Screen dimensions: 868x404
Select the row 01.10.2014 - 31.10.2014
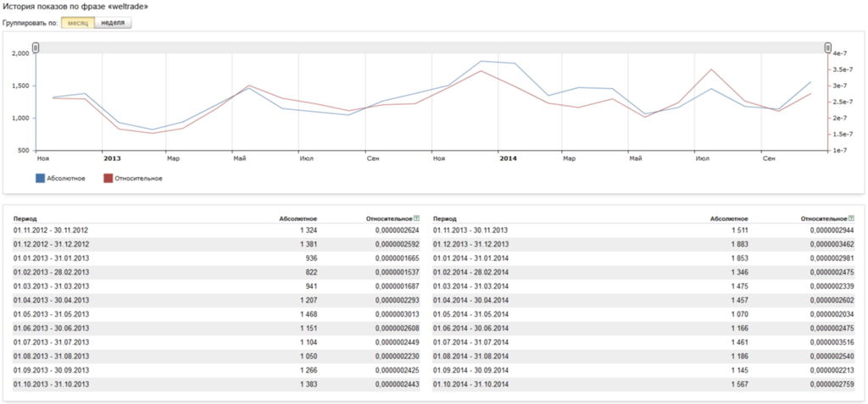470,384
